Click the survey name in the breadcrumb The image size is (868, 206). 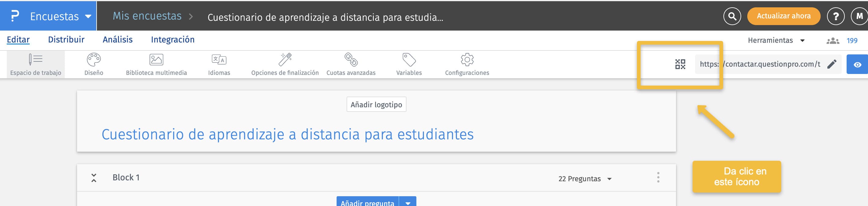325,17
